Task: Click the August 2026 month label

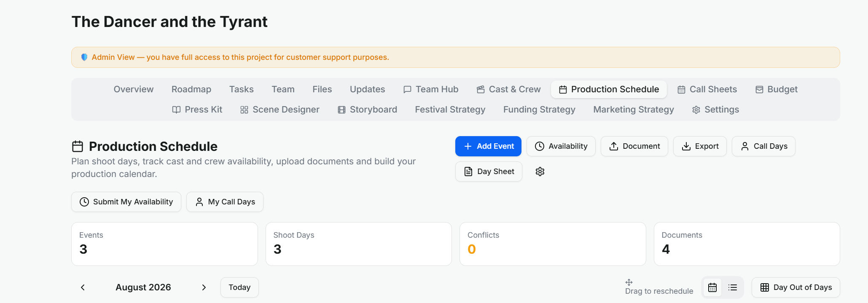Action: (143, 287)
